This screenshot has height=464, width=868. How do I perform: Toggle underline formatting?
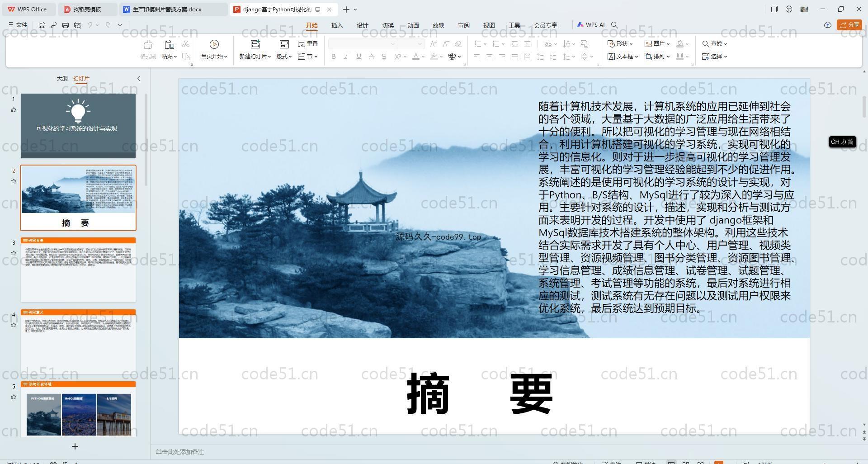359,57
